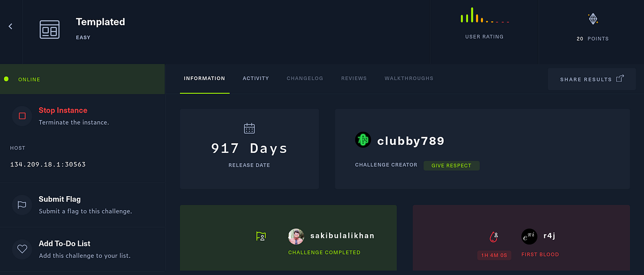The image size is (644, 275).
Task: Click the USER RATING label
Action: tap(484, 36)
